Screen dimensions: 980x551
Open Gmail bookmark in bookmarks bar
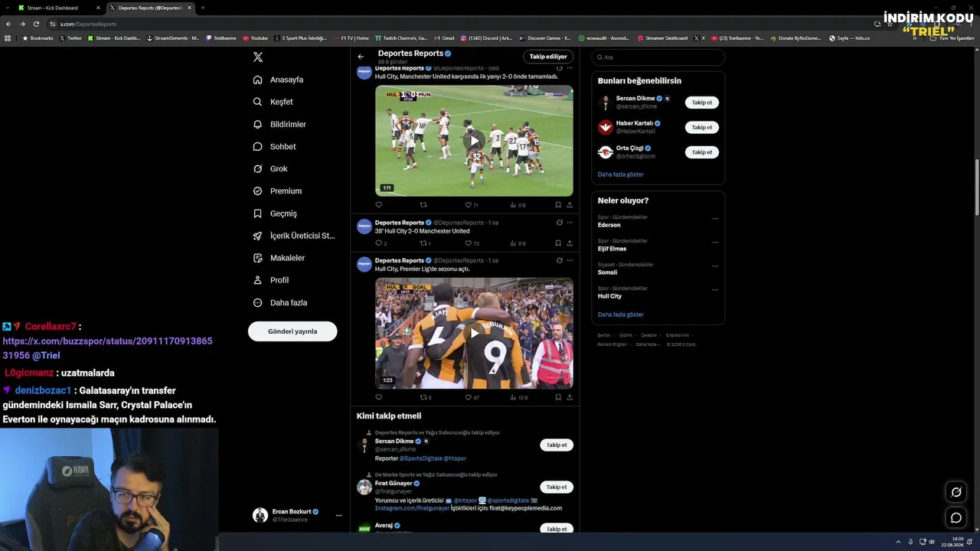(x=444, y=38)
